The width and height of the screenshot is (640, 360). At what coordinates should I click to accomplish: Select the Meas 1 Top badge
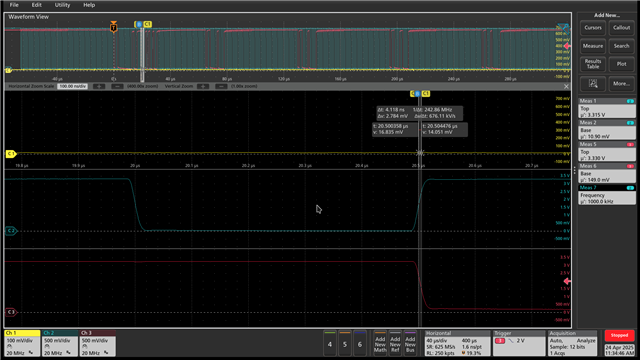click(607, 108)
